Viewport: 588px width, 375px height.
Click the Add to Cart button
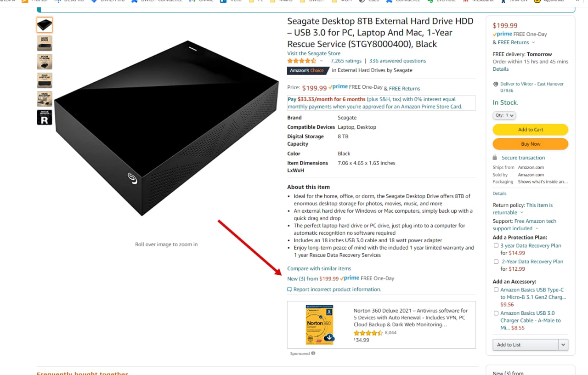[531, 130]
